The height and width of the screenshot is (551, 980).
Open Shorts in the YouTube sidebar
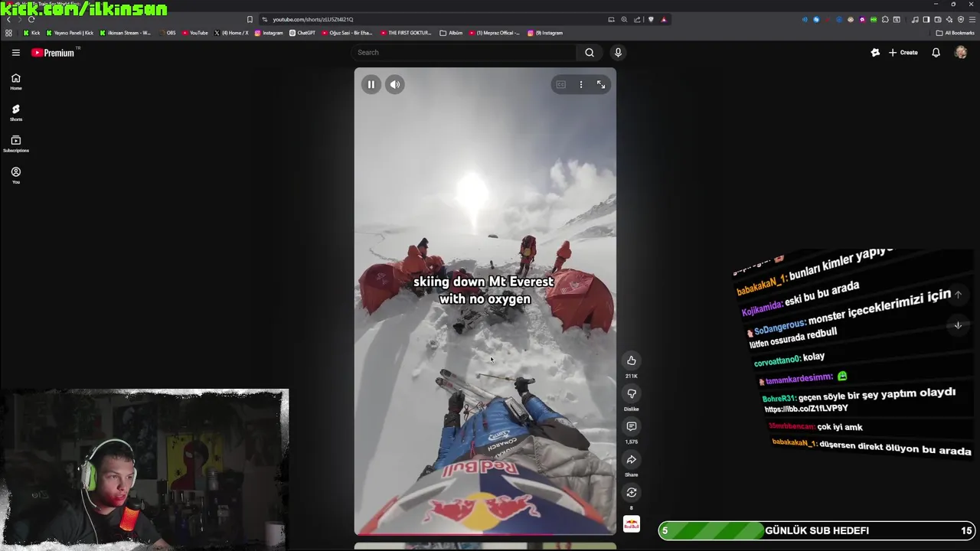pos(16,113)
